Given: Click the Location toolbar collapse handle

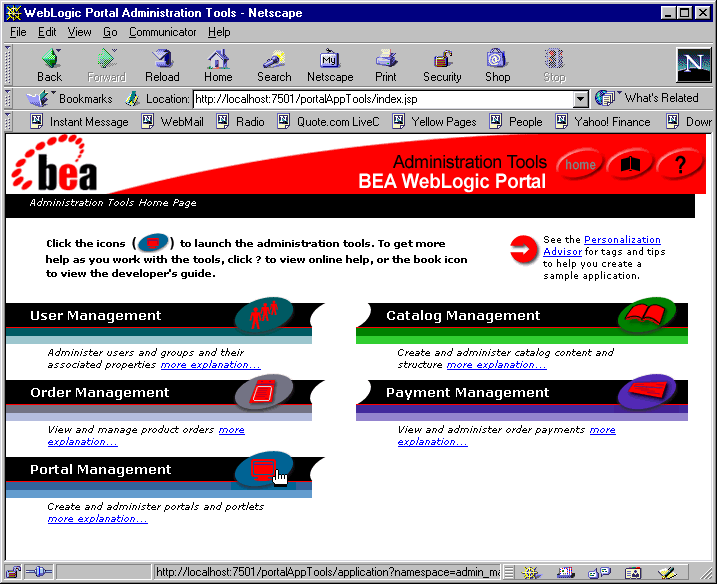Looking at the screenshot, I should tap(7, 98).
